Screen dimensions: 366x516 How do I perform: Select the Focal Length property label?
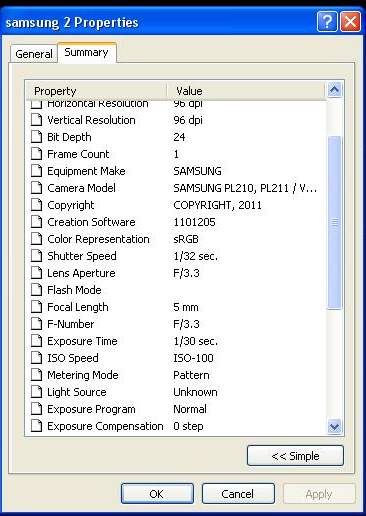[78, 307]
